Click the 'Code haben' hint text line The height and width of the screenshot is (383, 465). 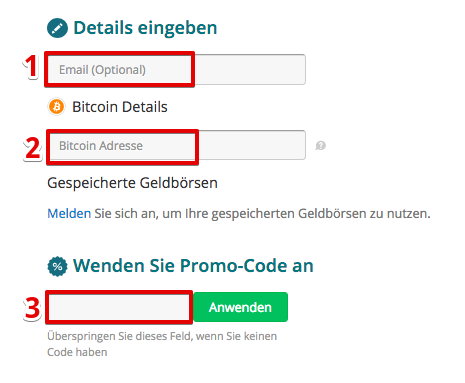[77, 352]
